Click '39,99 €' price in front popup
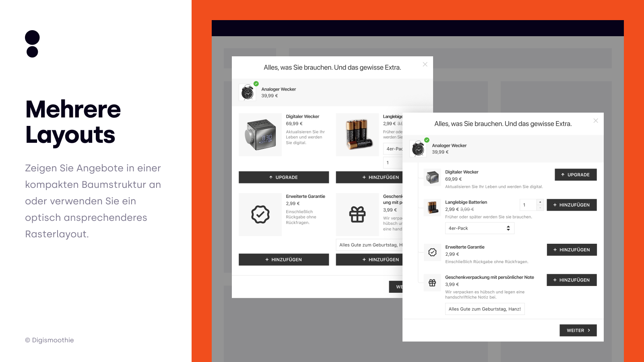Image resolution: width=644 pixels, height=362 pixels. 440,152
